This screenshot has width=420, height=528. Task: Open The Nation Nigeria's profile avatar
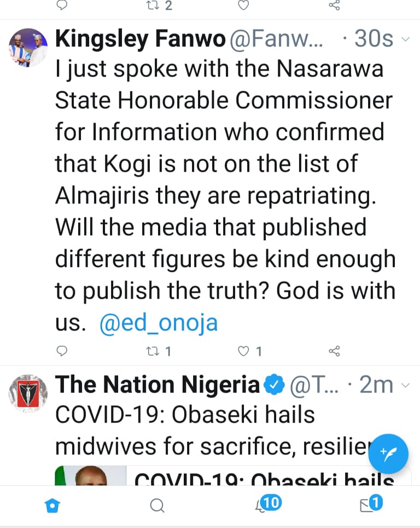point(28,393)
